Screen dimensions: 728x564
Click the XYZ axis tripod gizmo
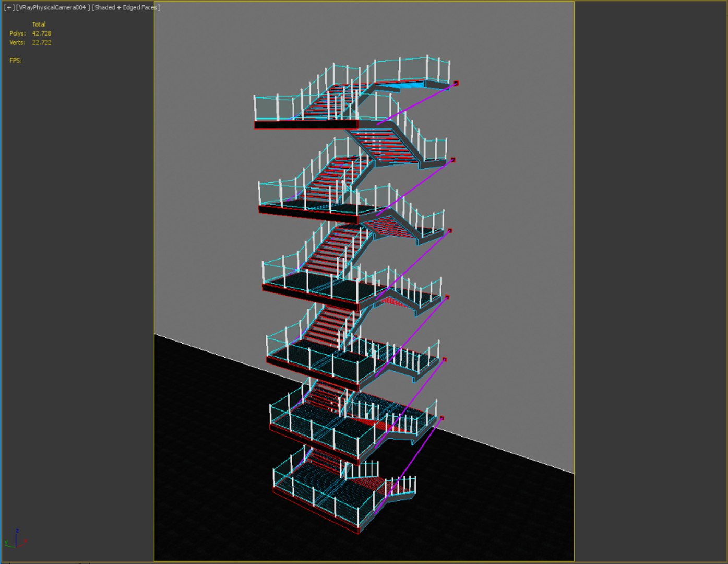pyautogui.click(x=15, y=539)
